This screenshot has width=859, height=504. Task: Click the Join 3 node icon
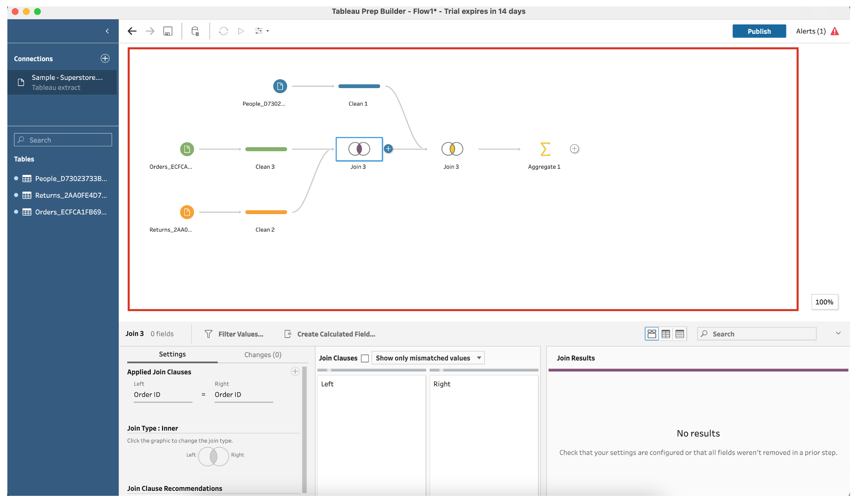coord(359,148)
